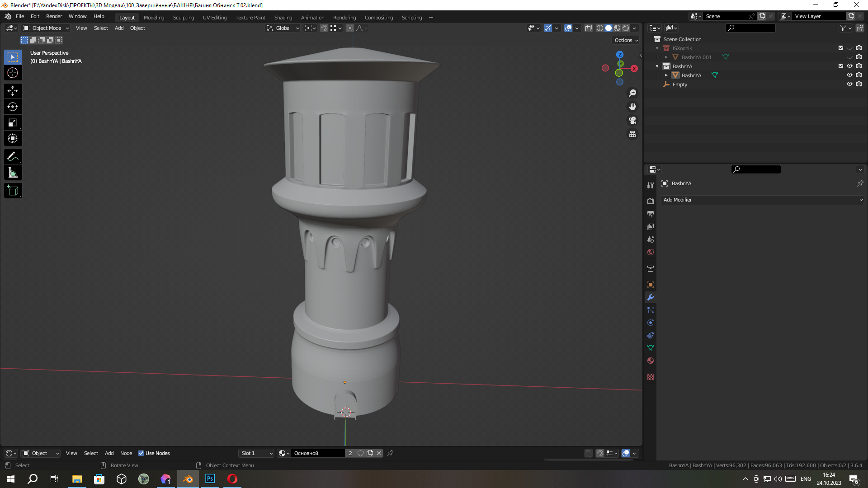Choose the Add Cube tool
This screenshot has height=488, width=868.
(x=13, y=191)
